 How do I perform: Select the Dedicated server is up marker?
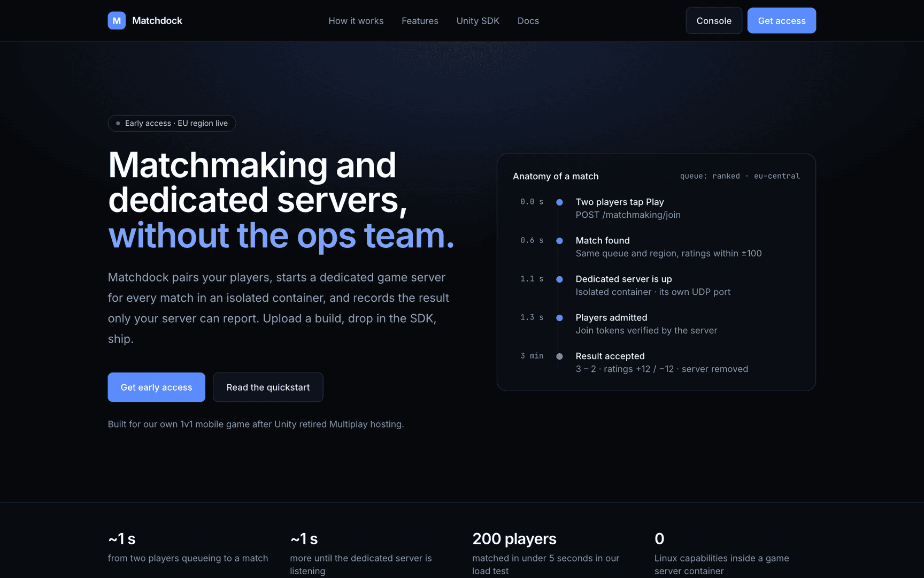click(559, 279)
